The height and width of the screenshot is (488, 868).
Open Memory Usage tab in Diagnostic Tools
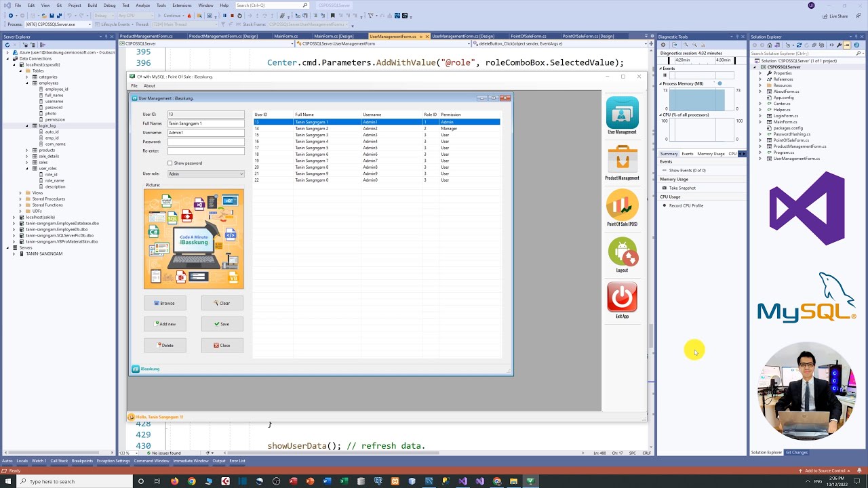(x=711, y=154)
